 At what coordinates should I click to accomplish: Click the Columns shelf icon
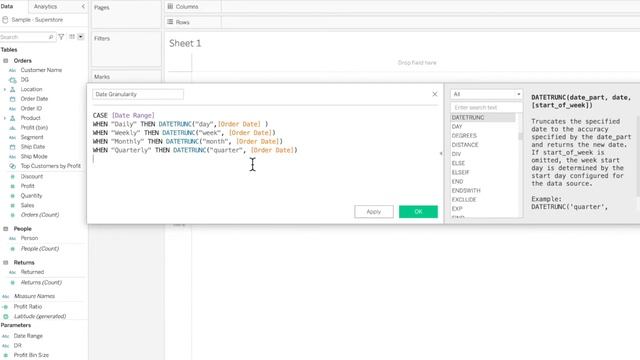170,7
